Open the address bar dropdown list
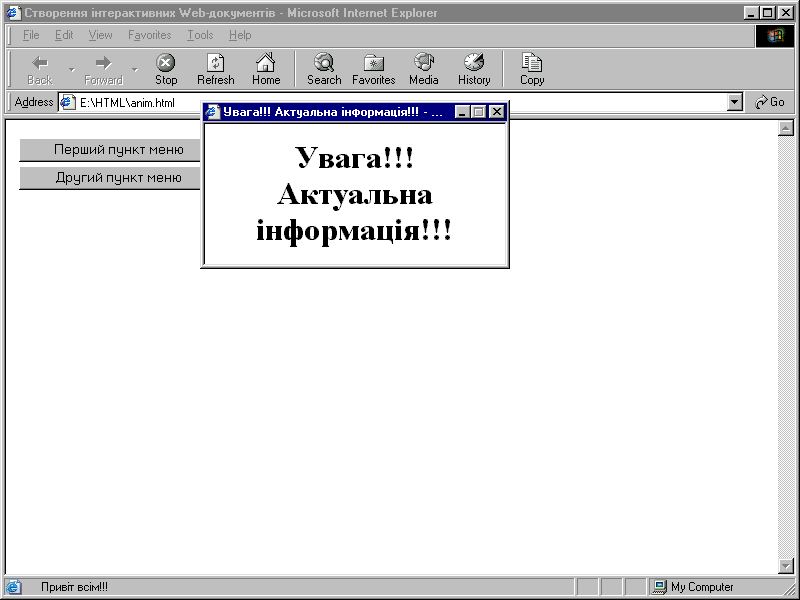 coord(734,102)
